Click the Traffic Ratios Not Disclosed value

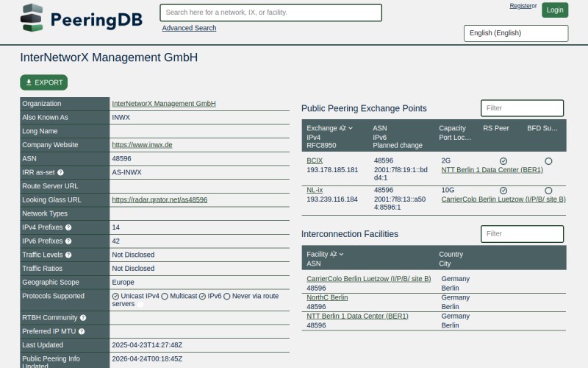(x=133, y=269)
